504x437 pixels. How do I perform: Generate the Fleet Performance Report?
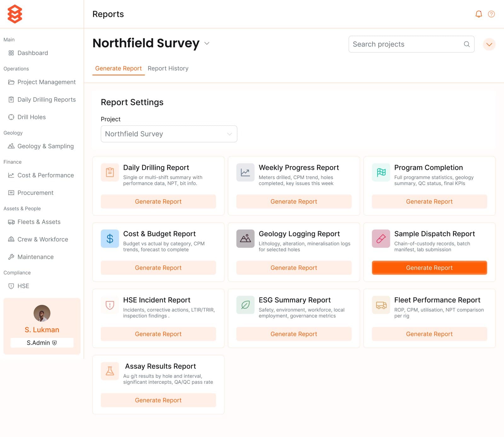pos(429,334)
